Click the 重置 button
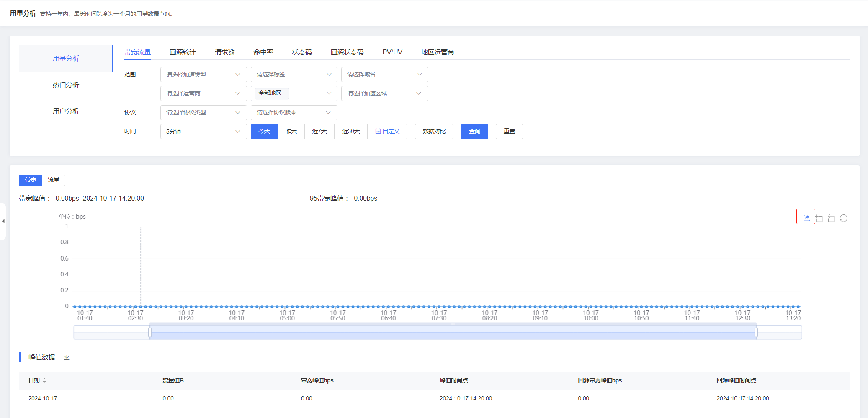 pyautogui.click(x=509, y=132)
